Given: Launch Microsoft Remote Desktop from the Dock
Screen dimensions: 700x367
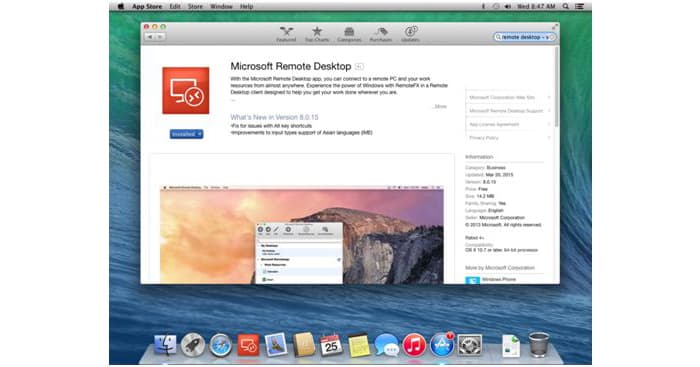Looking at the screenshot, I should click(x=248, y=346).
